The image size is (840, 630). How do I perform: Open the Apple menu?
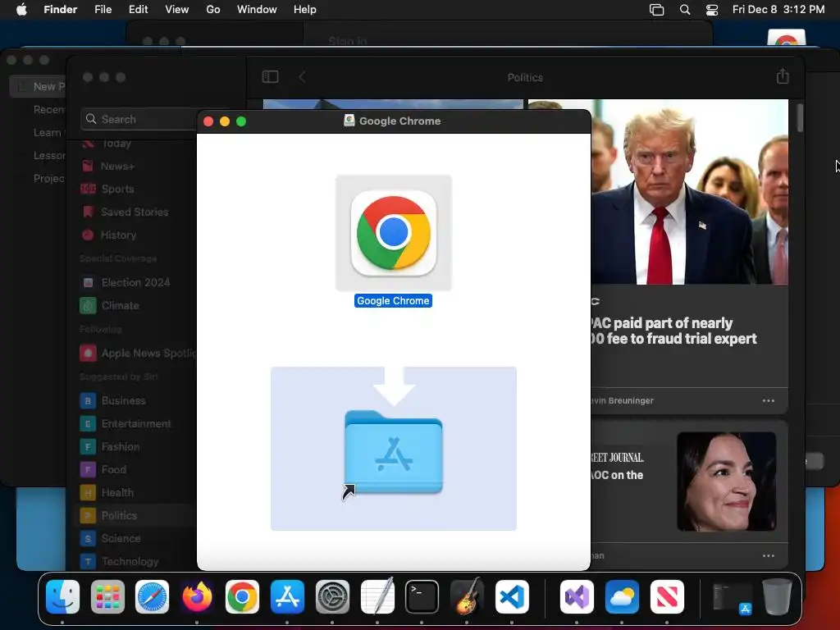(x=21, y=10)
